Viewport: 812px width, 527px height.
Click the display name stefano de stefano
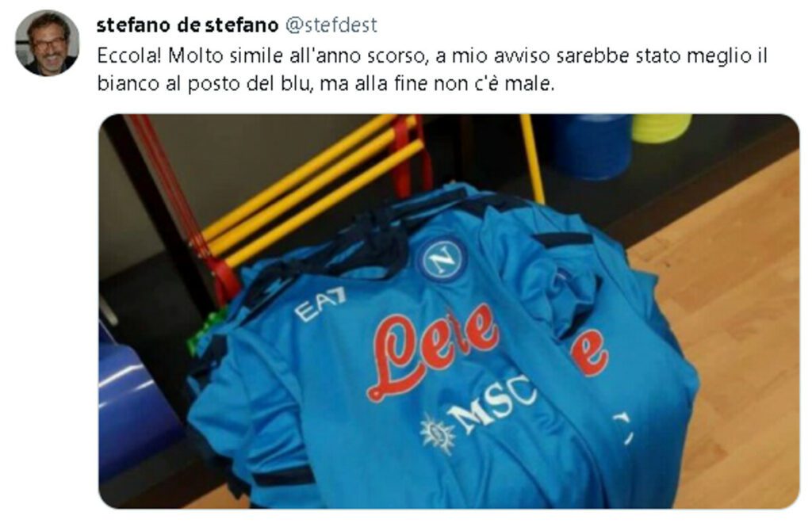pos(187,25)
